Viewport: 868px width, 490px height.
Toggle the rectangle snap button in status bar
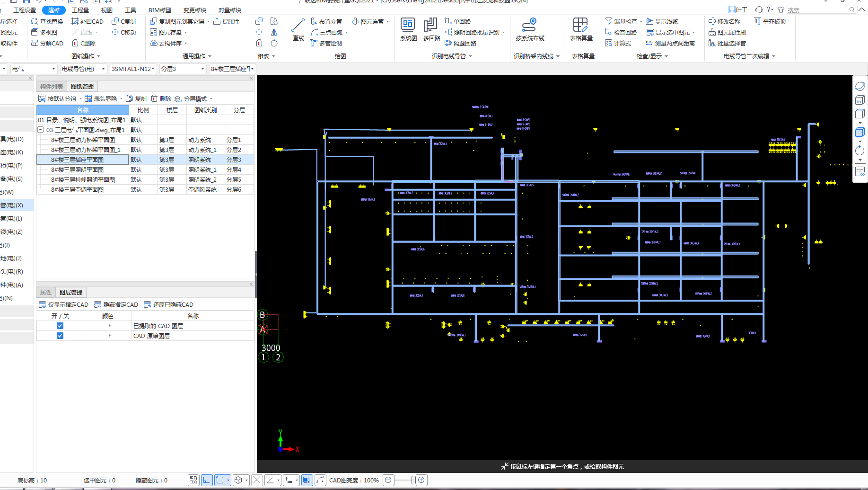coord(220,480)
